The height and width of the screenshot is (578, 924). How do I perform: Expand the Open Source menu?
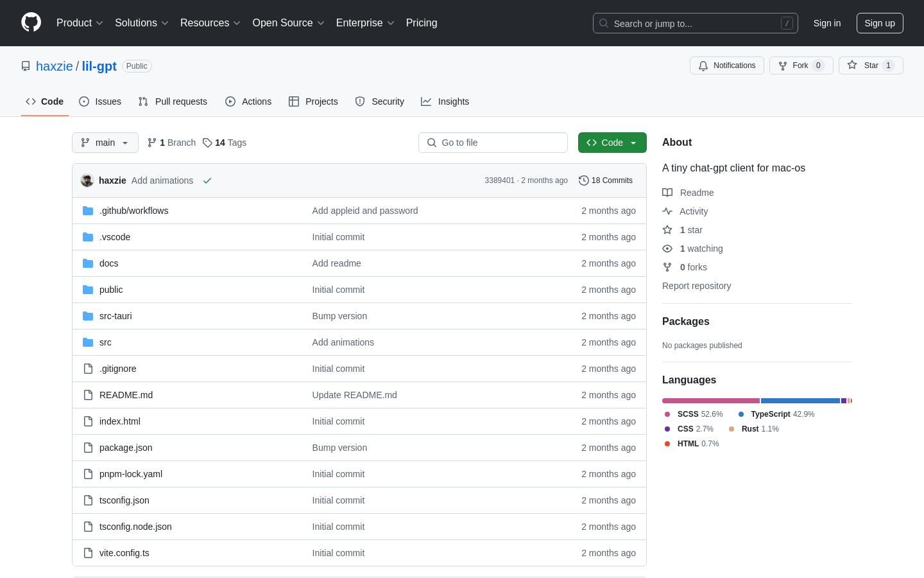tap(289, 23)
